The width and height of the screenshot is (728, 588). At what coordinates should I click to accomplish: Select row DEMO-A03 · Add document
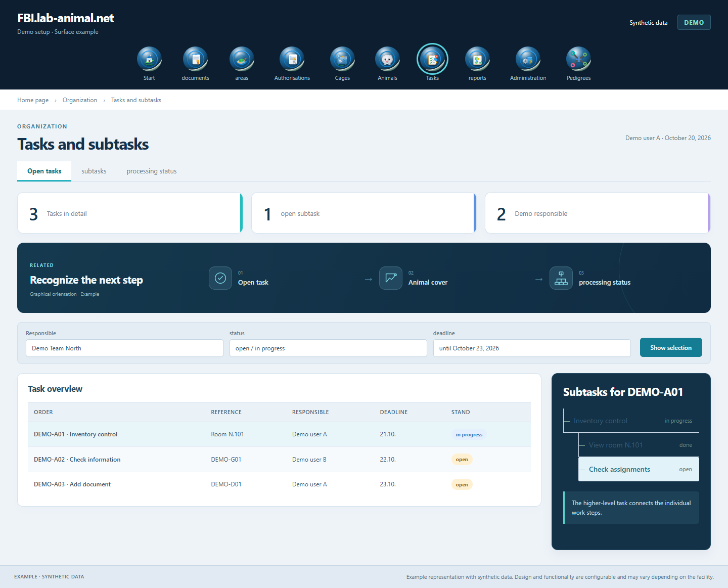click(x=279, y=484)
